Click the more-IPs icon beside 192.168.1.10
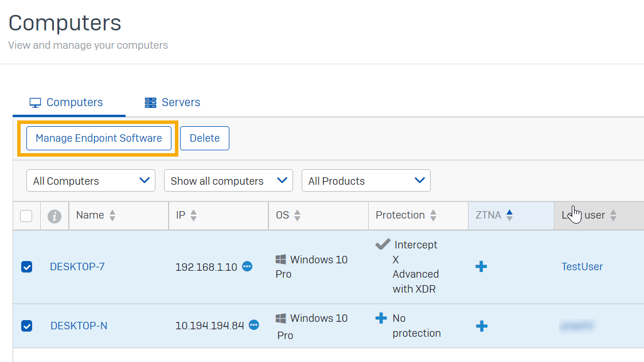644x362 pixels. (247, 267)
